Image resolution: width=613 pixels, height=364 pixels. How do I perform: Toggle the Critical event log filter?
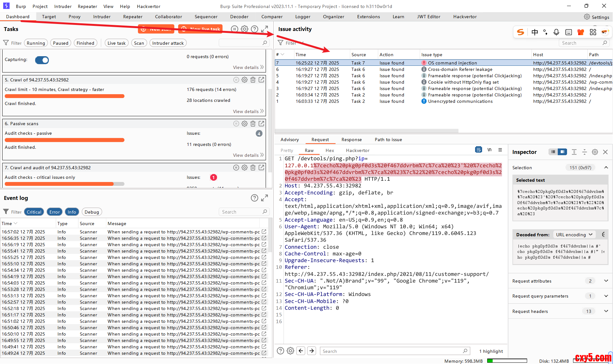click(x=34, y=212)
